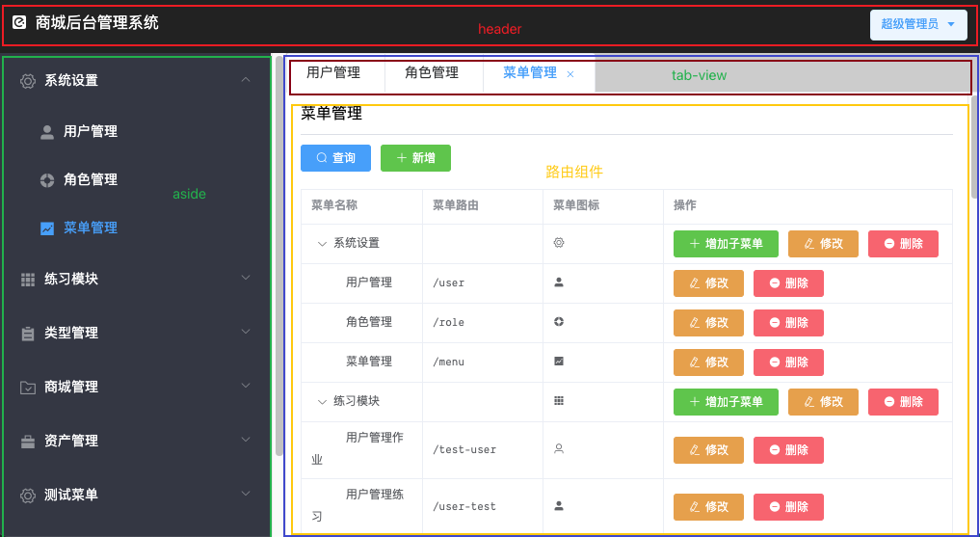Click the gear icon next to 系统设置 in sidebar
This screenshot has height=537, width=980.
pos(28,81)
